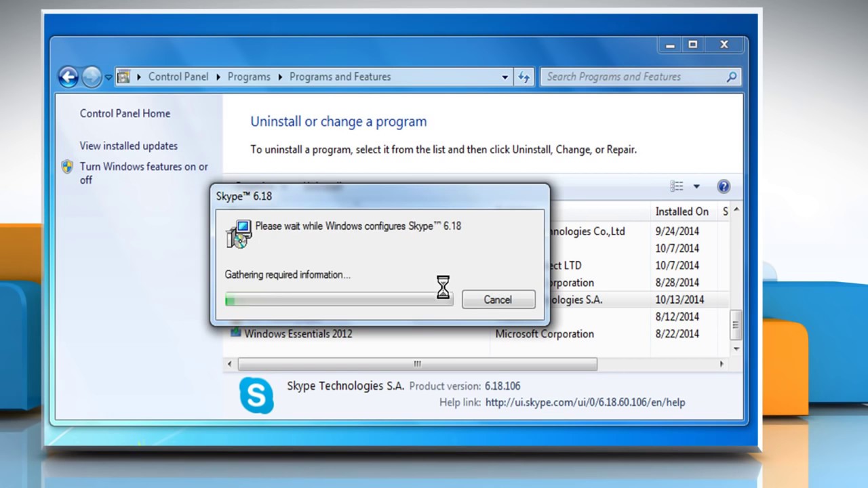The height and width of the screenshot is (488, 868).
Task: Click the horizontal scrollbar right arrow
Action: (x=722, y=364)
